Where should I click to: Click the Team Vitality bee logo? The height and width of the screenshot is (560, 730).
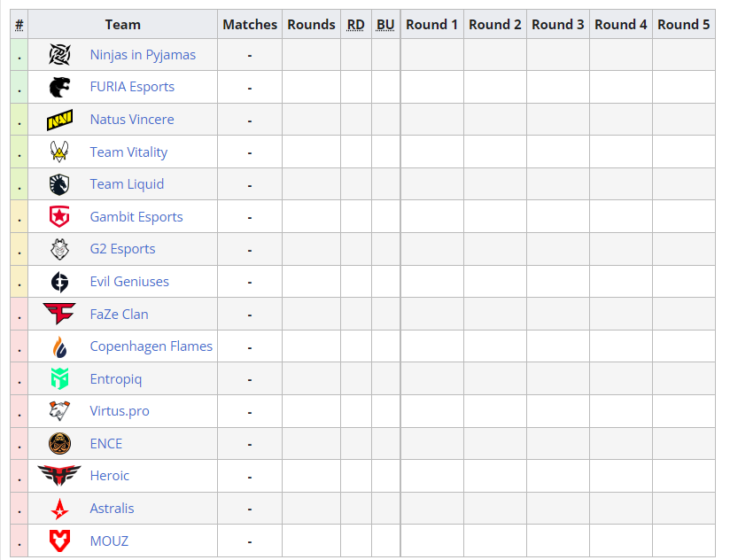tap(60, 152)
